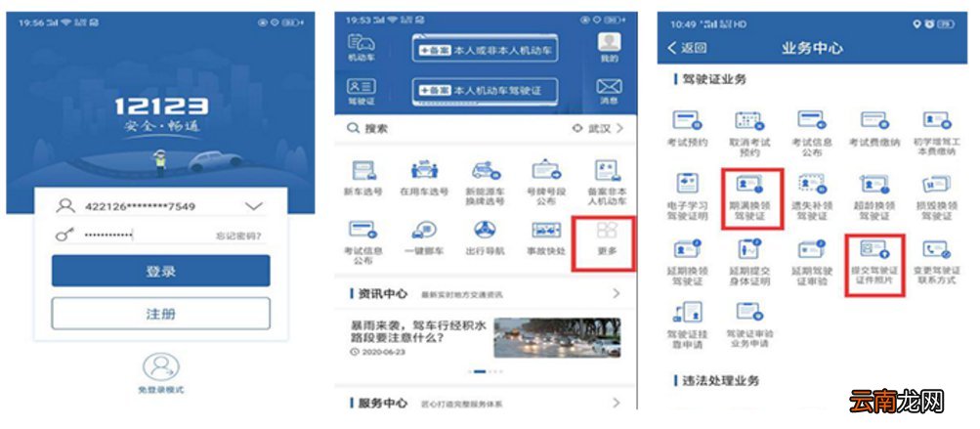Expand 服务中心 section chevron
Image resolution: width=980 pixels, height=429 pixels.
pos(617,403)
